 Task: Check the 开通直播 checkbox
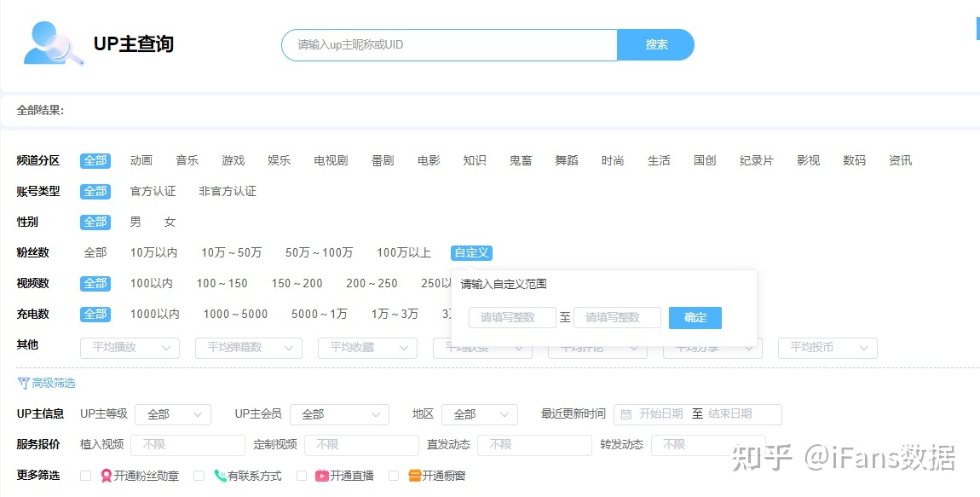tap(302, 476)
